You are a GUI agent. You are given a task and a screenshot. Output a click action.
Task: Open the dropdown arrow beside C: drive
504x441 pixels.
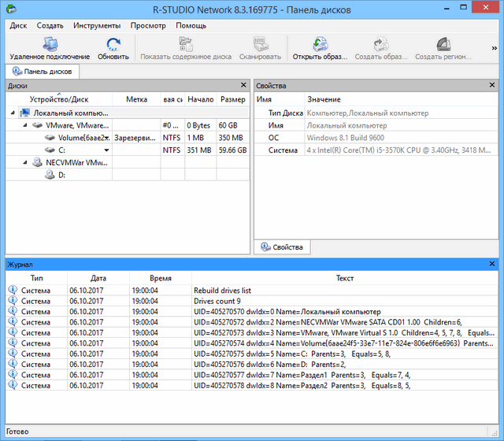pyautogui.click(x=106, y=150)
